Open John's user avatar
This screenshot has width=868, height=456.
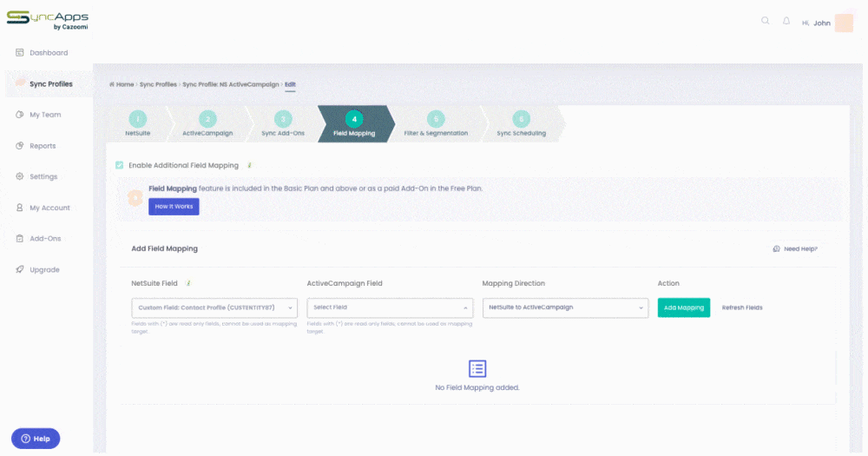[845, 23]
